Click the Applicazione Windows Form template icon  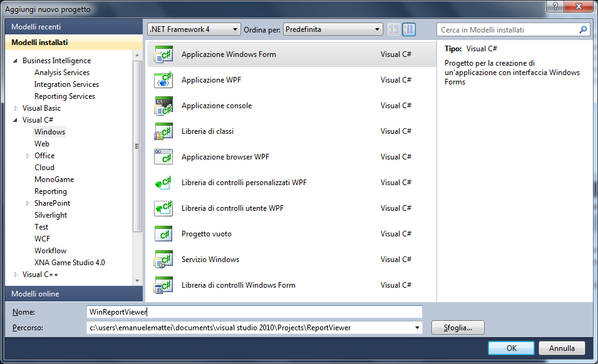tap(163, 54)
